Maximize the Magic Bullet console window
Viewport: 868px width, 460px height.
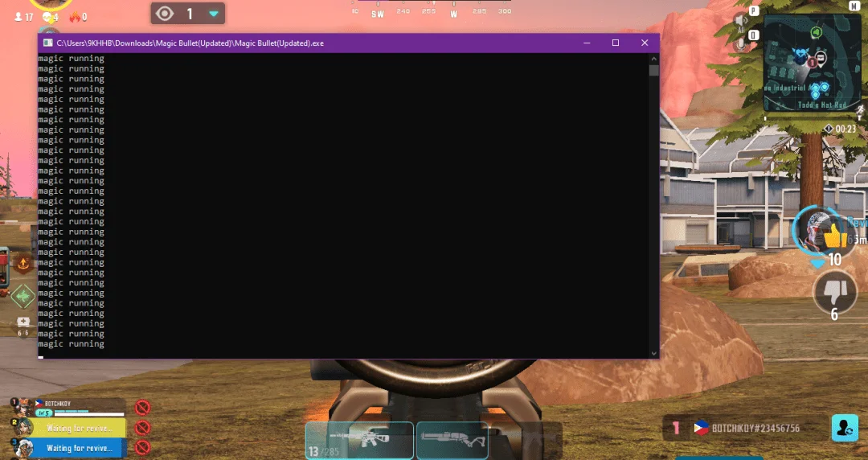[616, 43]
